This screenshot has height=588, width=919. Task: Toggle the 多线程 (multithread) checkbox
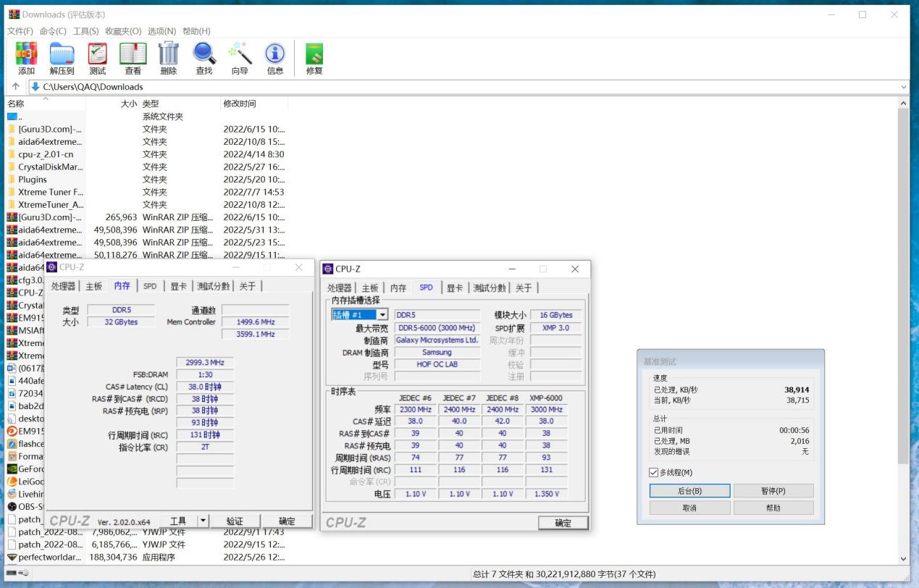click(654, 473)
